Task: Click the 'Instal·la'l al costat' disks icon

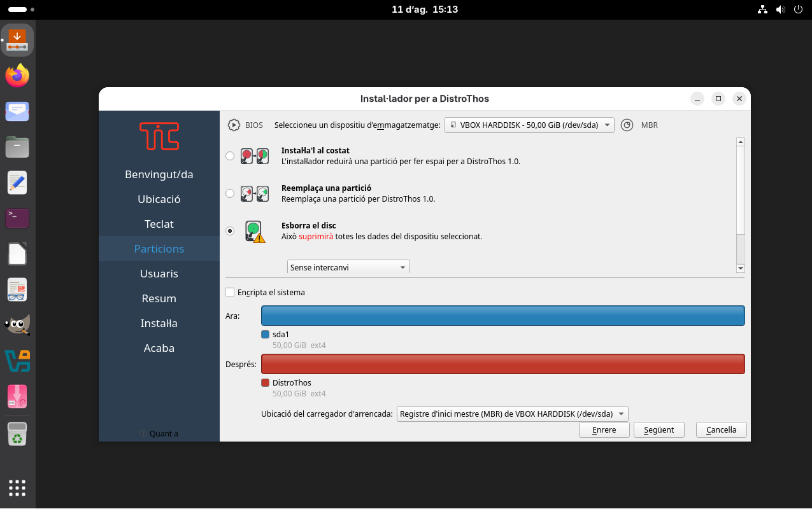Action: click(255, 156)
